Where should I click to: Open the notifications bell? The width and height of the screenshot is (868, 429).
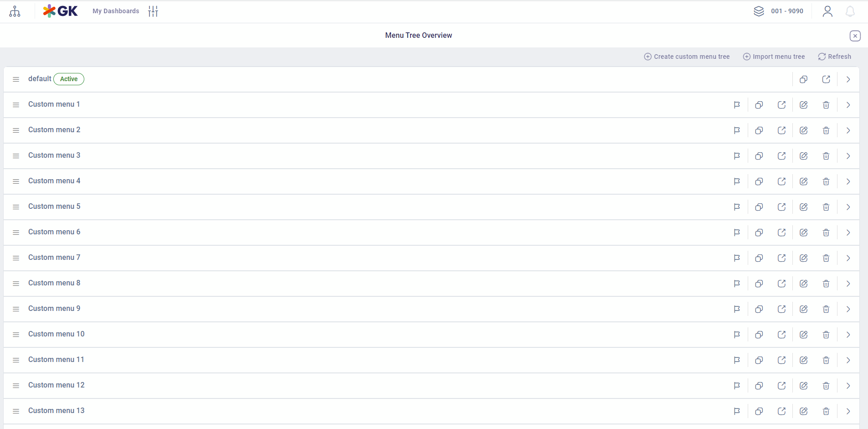850,11
